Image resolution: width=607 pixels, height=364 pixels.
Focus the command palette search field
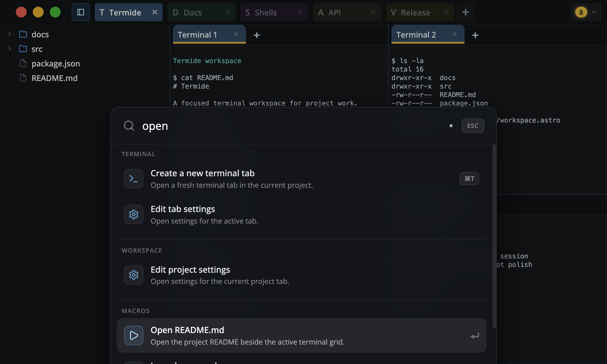(x=291, y=126)
